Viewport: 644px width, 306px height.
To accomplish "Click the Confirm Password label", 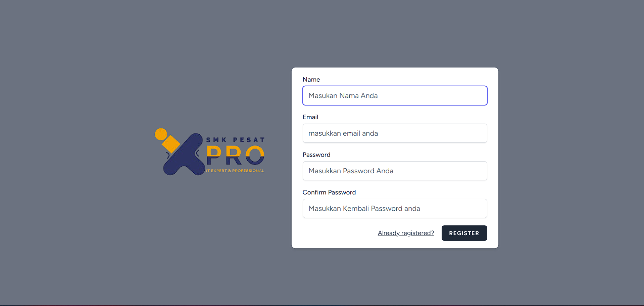I will [x=329, y=192].
